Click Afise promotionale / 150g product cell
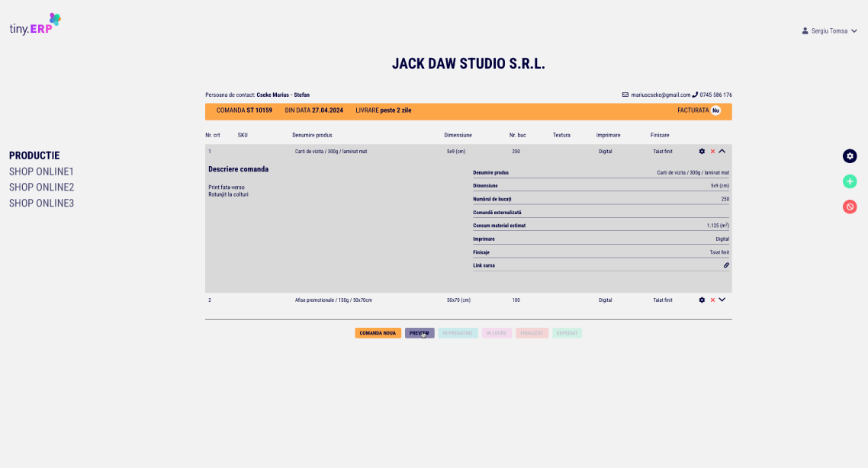This screenshot has height=468, width=868. pos(333,300)
